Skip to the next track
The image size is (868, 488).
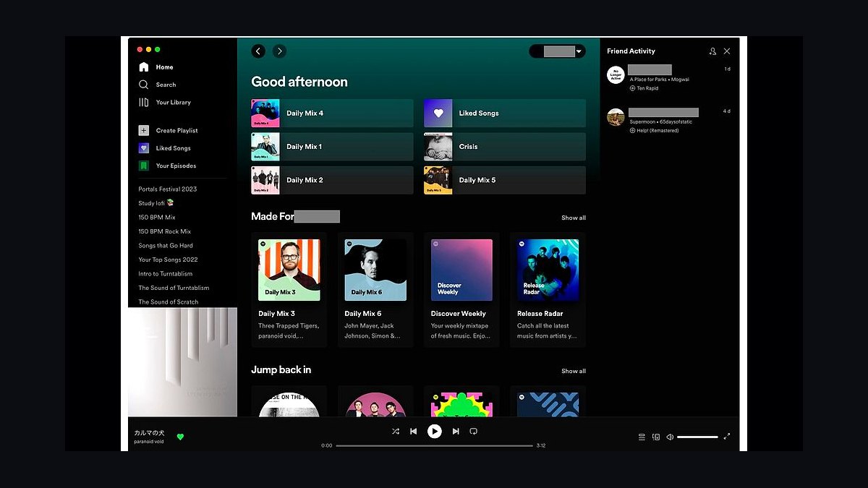(456, 432)
